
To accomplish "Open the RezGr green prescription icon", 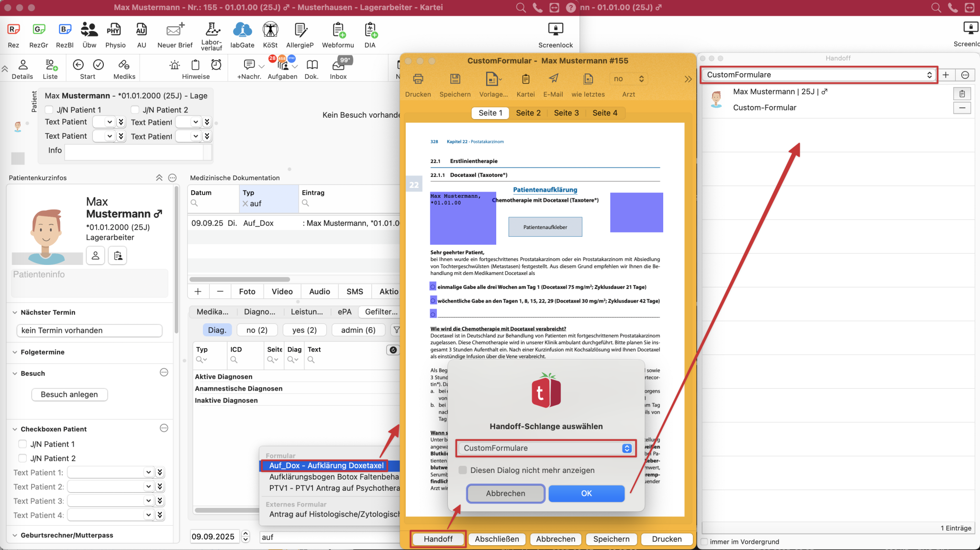I will click(39, 30).
